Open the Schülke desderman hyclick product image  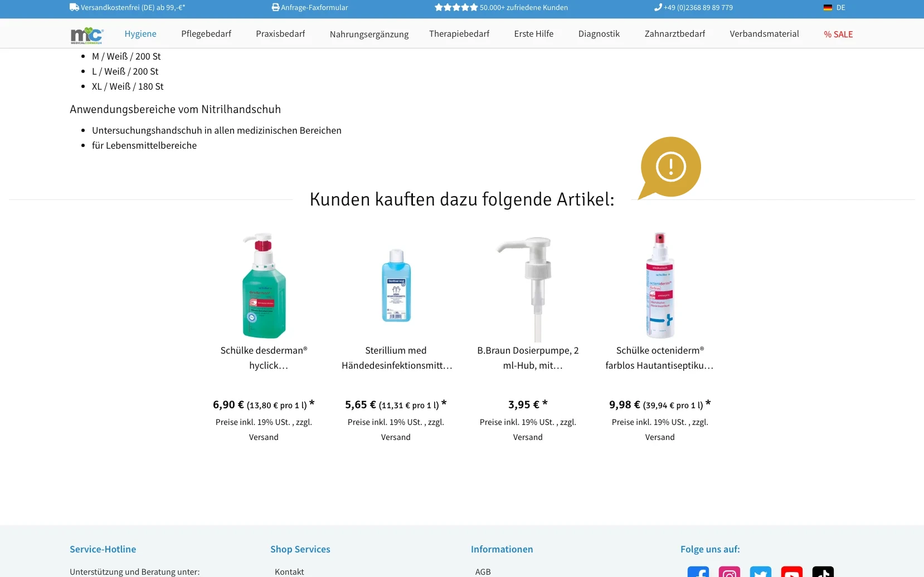tap(264, 285)
